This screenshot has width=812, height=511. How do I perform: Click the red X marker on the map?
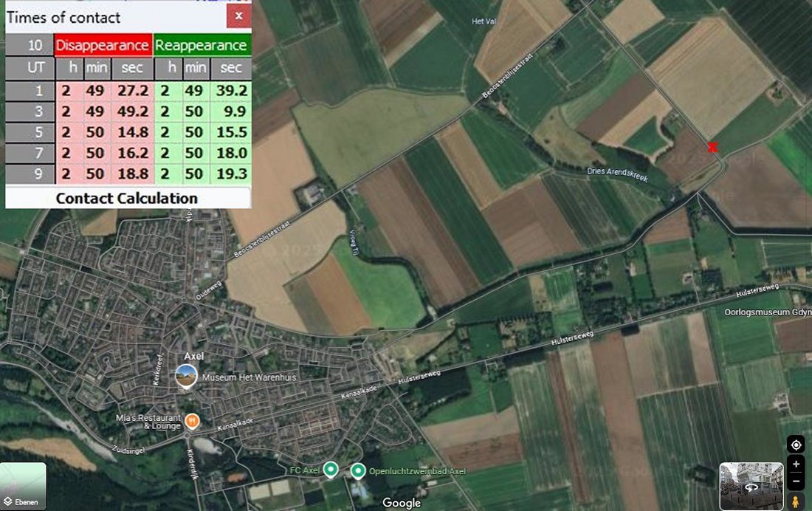coord(712,148)
